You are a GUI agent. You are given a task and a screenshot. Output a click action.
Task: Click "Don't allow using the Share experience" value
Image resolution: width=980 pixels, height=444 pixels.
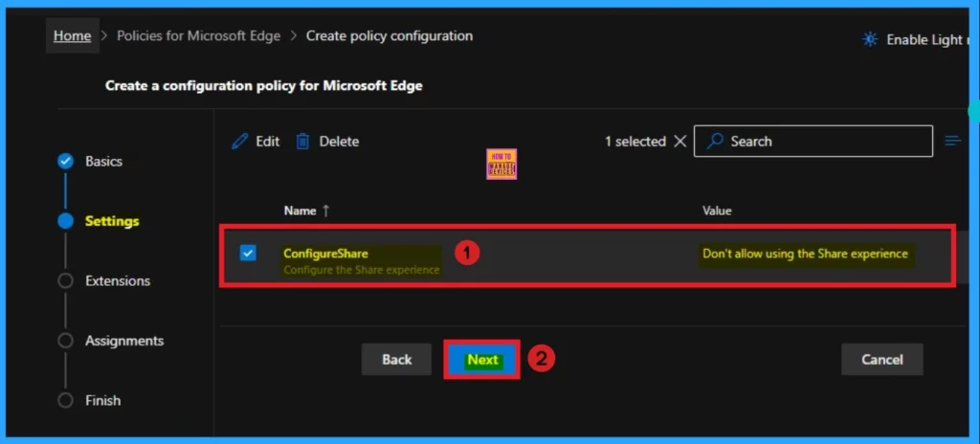tap(805, 254)
